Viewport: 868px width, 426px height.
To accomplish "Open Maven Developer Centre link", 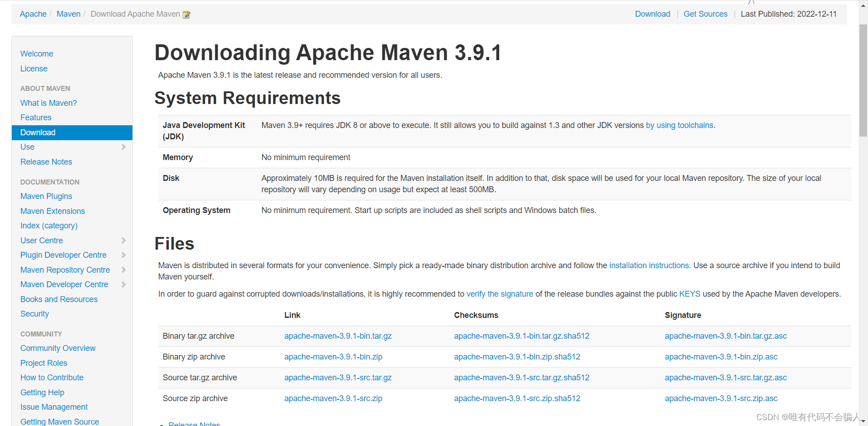I will click(64, 284).
